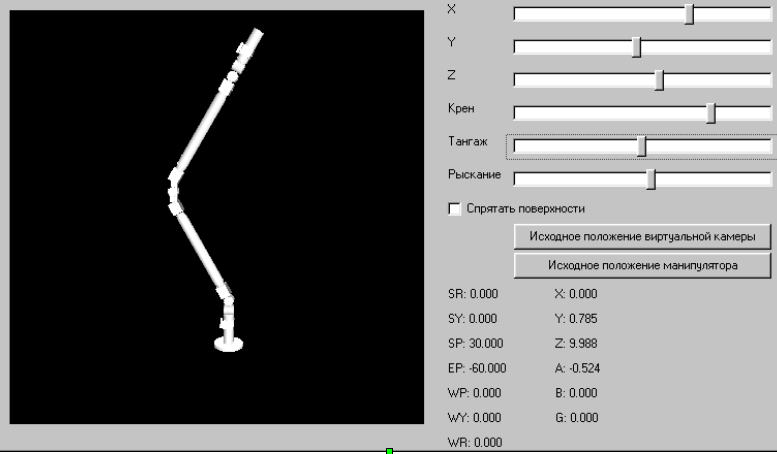The height and width of the screenshot is (454, 777).
Task: Click the WY: 0.000 value
Action: point(474,418)
